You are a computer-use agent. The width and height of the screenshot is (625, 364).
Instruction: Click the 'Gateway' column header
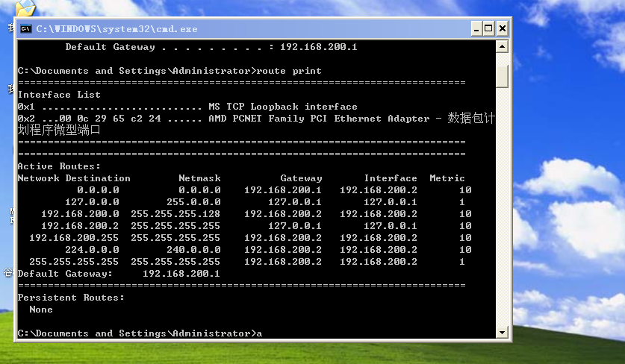tap(302, 178)
